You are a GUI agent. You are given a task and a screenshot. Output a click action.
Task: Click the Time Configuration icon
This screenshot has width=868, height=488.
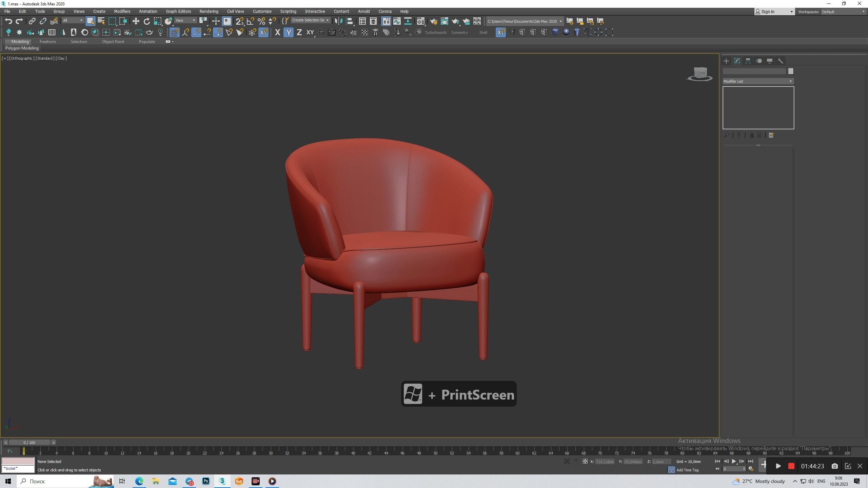(751, 469)
